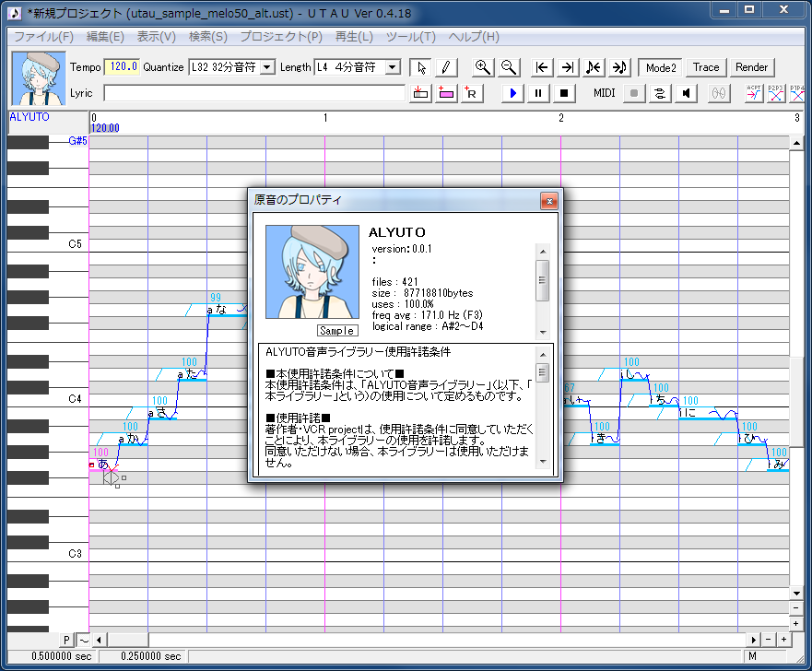
Task: Click the license text scrollbar thumb
Action: tap(542, 372)
